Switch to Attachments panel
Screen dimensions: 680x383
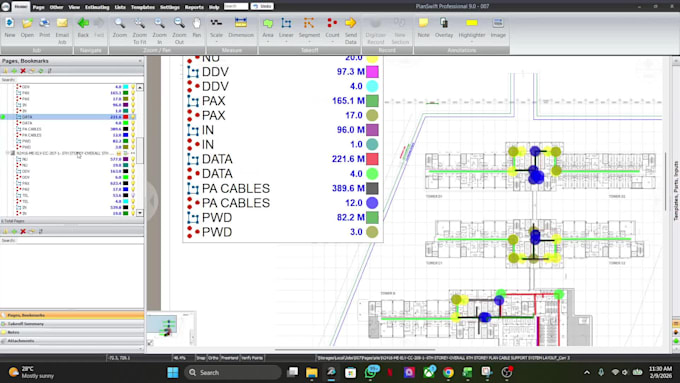72,341
